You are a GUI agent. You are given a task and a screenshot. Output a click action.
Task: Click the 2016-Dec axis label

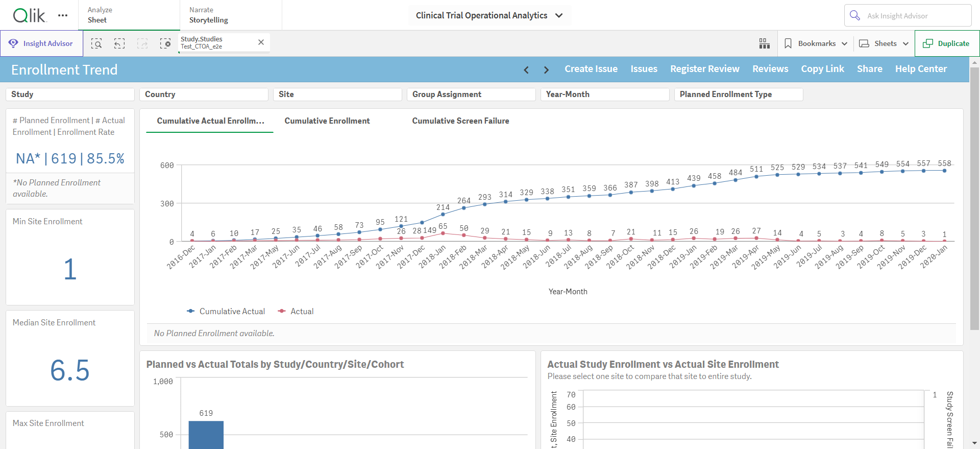click(181, 257)
